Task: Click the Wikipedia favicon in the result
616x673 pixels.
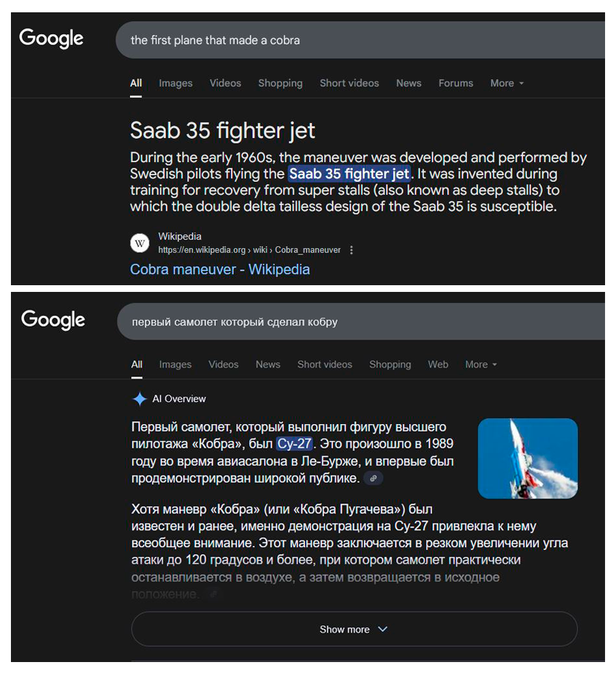Action: [139, 243]
